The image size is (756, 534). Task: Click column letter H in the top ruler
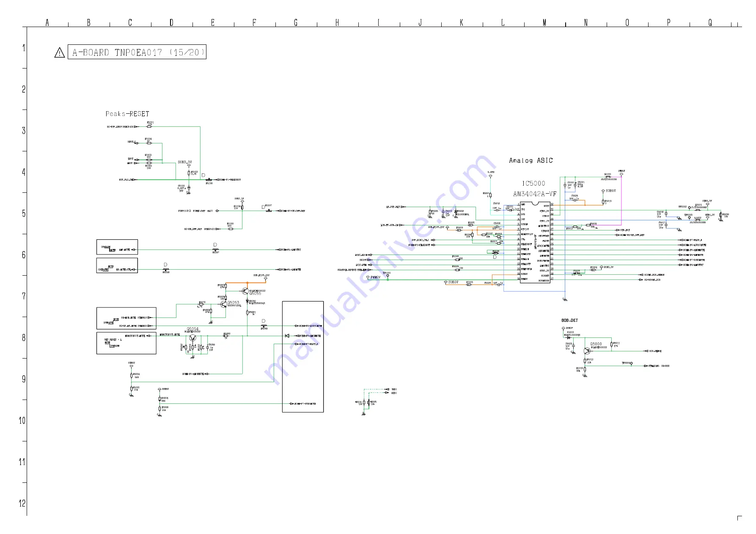pyautogui.click(x=337, y=22)
